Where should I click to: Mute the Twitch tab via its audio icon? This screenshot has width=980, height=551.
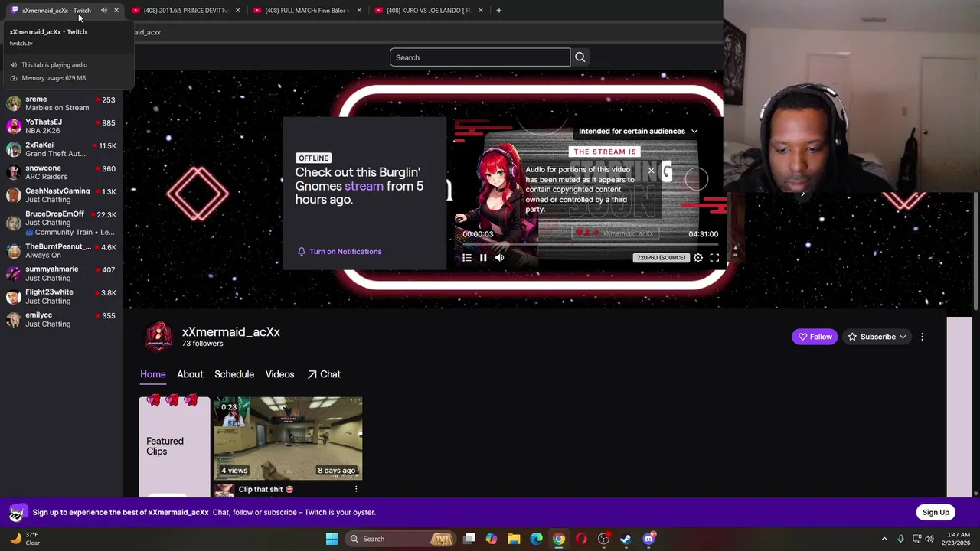(103, 10)
